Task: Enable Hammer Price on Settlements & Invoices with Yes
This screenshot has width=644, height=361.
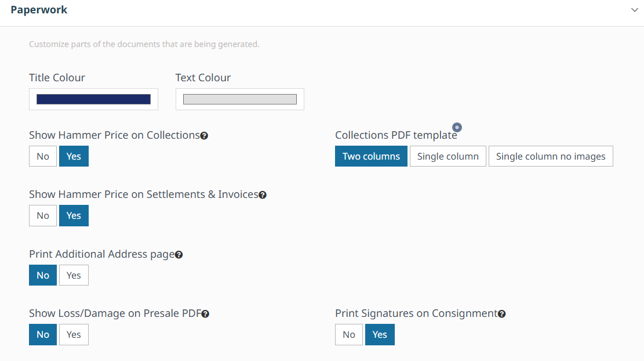Action: 74,216
